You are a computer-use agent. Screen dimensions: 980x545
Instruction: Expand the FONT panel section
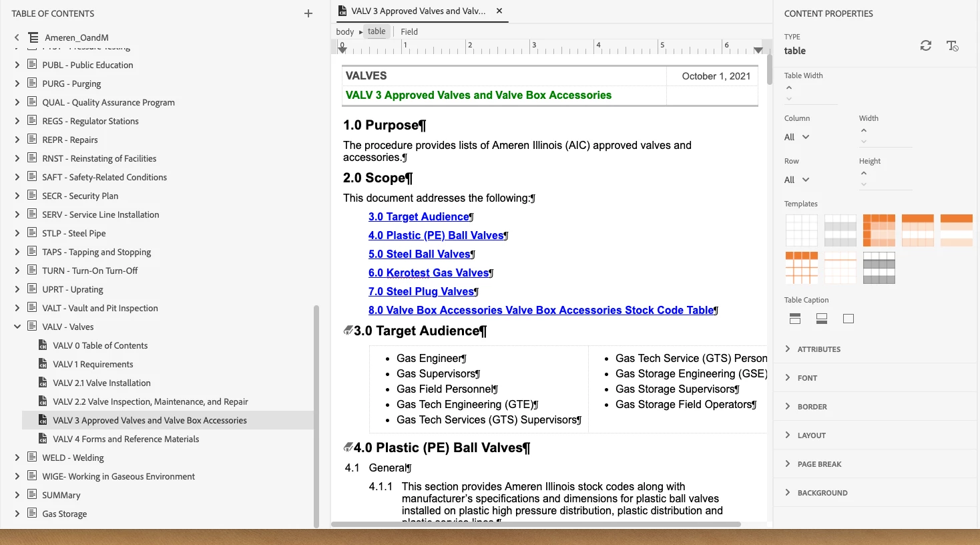pyautogui.click(x=788, y=377)
